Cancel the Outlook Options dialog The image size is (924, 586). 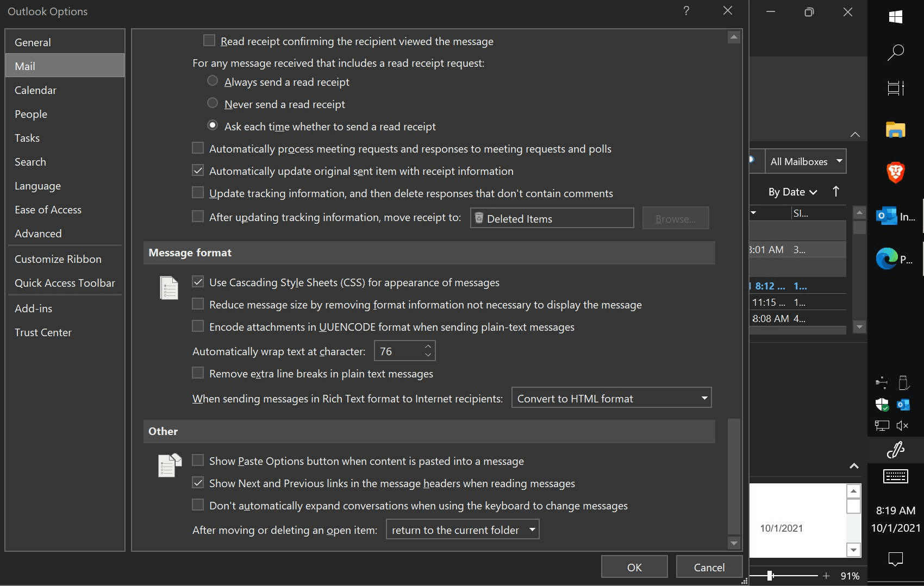709,567
